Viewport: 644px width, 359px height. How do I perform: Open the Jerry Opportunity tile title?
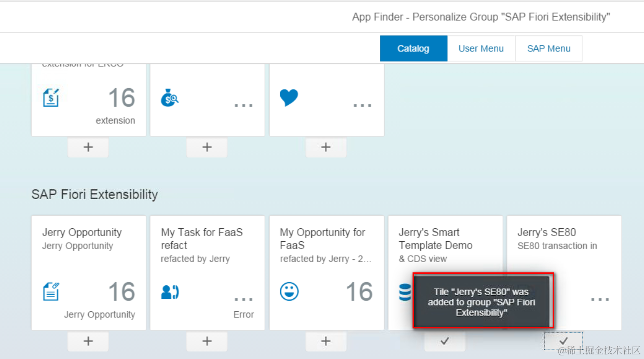82,232
